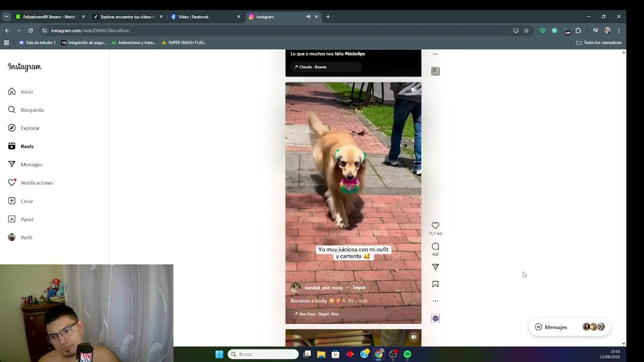Open more options for the previous reel
Image resolution: width=644 pixels, height=362 pixels.
tap(435, 54)
